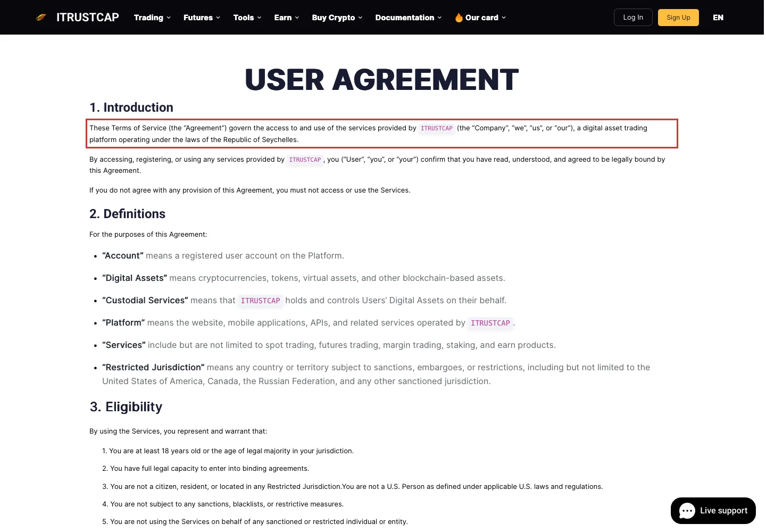Image resolution: width=766 pixels, height=532 pixels.
Task: Open the Futures menu
Action: [x=202, y=18]
